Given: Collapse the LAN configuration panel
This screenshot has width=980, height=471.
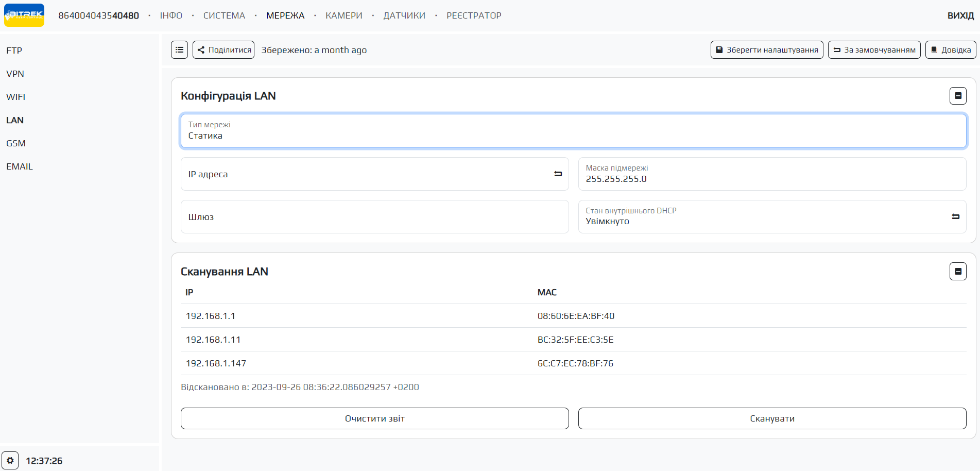Looking at the screenshot, I should pos(958,96).
